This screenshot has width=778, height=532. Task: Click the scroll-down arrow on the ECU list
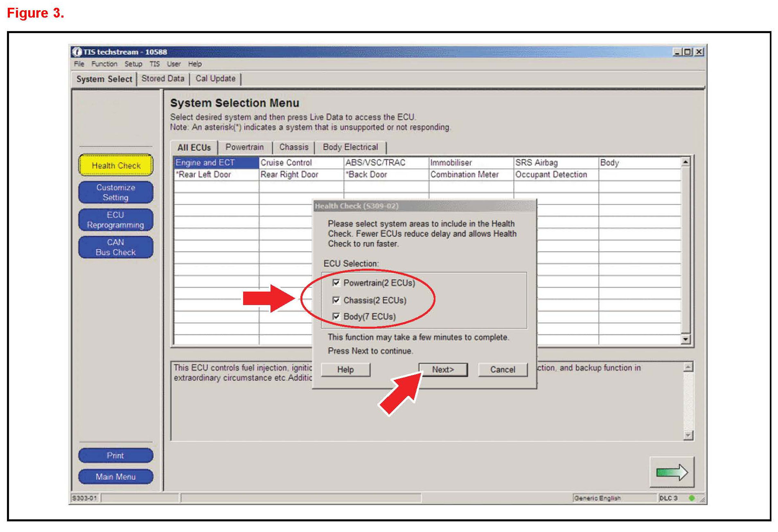coord(686,339)
